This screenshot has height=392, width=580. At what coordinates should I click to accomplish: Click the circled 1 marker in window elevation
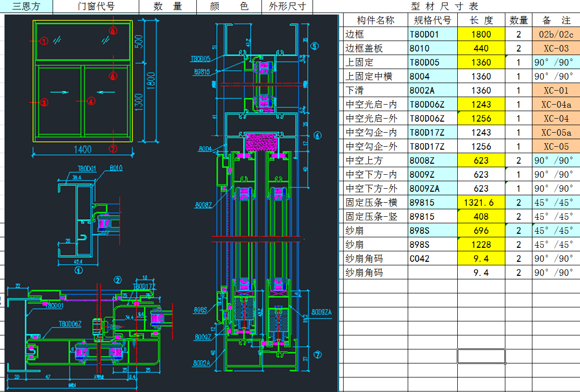tap(45, 41)
